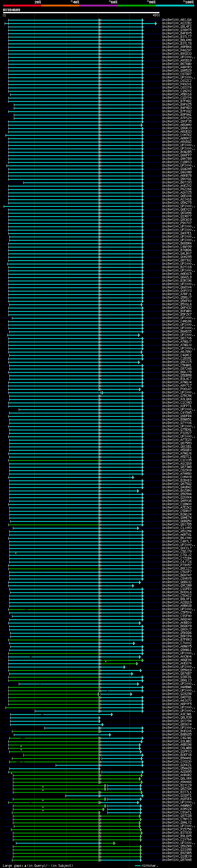Viewport: 197px width, 868px height.
Task: Click the red 20% identity legend bar
Action: coord(22,6)
